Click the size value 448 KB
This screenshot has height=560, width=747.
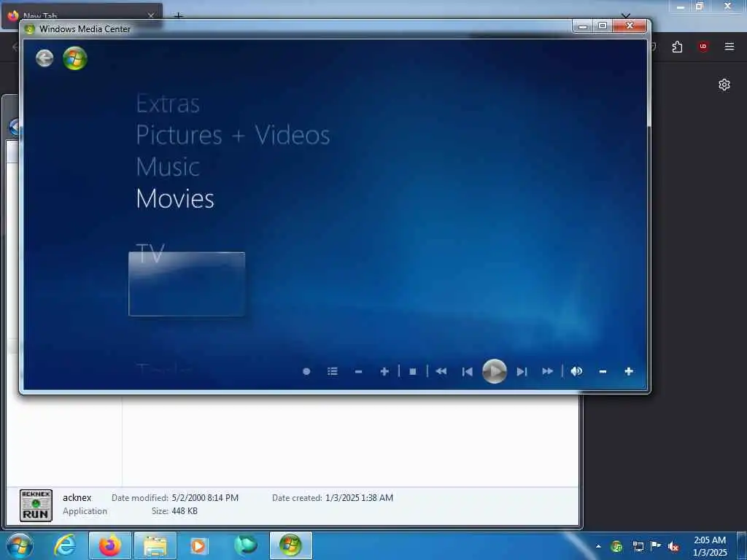tap(185, 511)
